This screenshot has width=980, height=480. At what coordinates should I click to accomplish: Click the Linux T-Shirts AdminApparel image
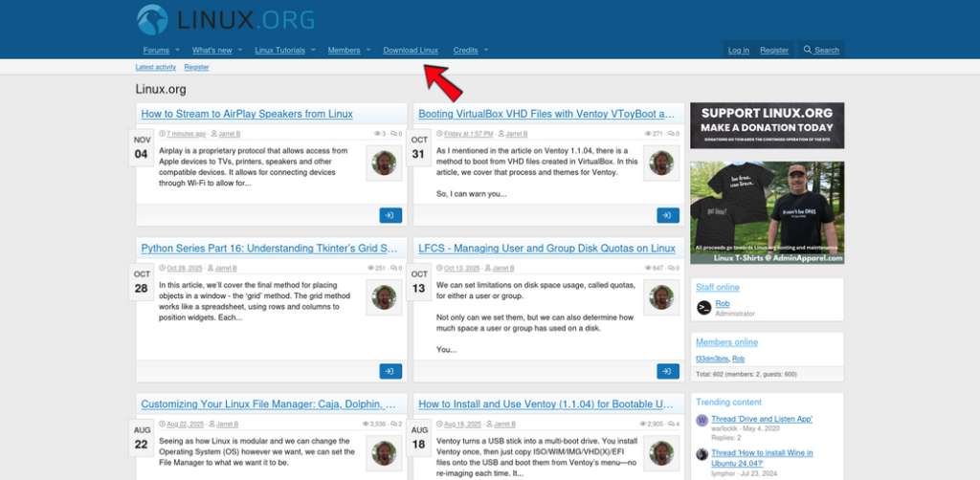click(x=767, y=212)
